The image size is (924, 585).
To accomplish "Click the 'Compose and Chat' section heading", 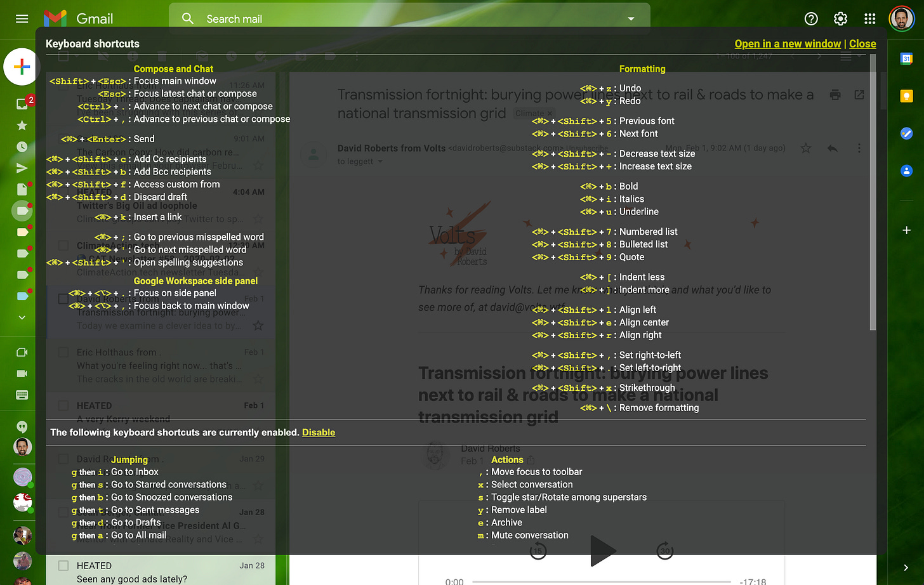I will pyautogui.click(x=173, y=69).
